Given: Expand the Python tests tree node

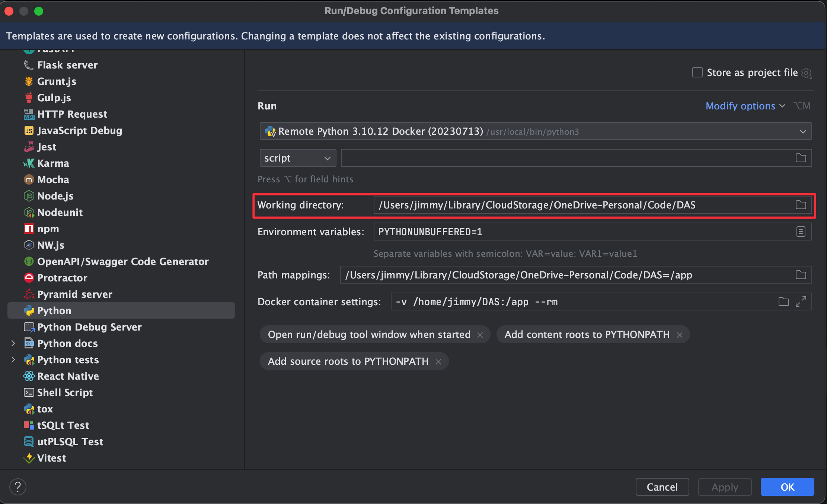Looking at the screenshot, I should [13, 360].
